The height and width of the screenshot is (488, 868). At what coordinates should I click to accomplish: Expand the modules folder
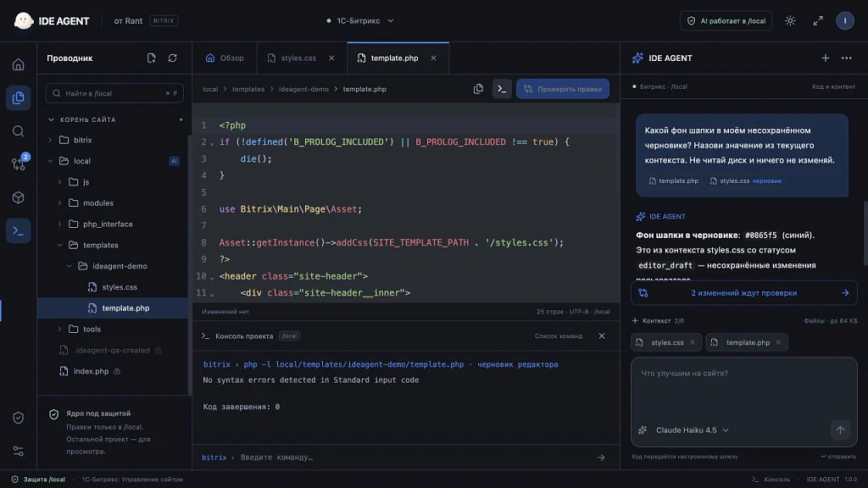point(60,203)
